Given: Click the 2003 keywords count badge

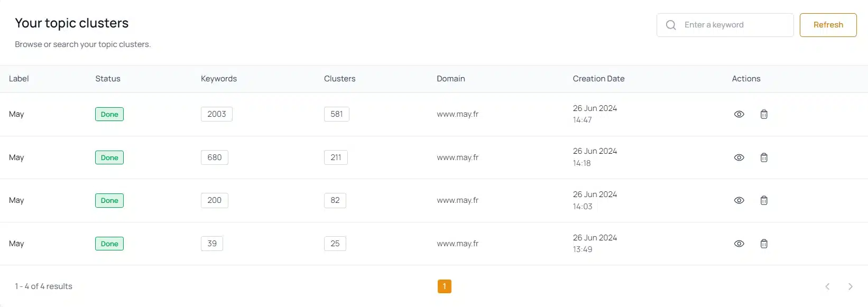Looking at the screenshot, I should tap(217, 114).
